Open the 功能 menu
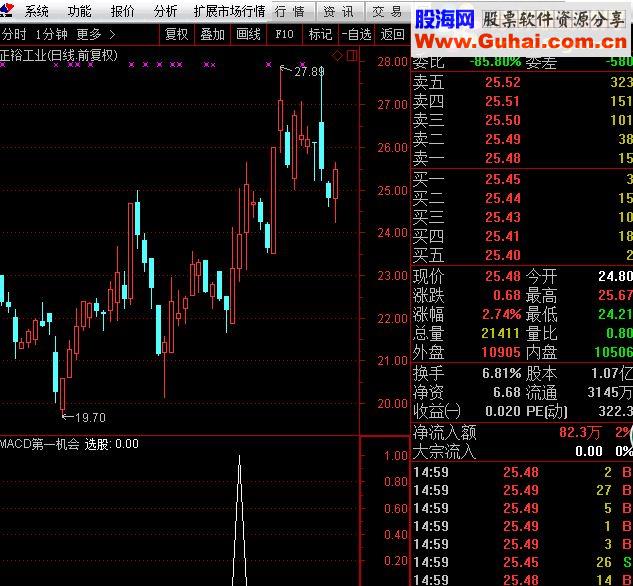The height and width of the screenshot is (586, 633). (x=79, y=11)
